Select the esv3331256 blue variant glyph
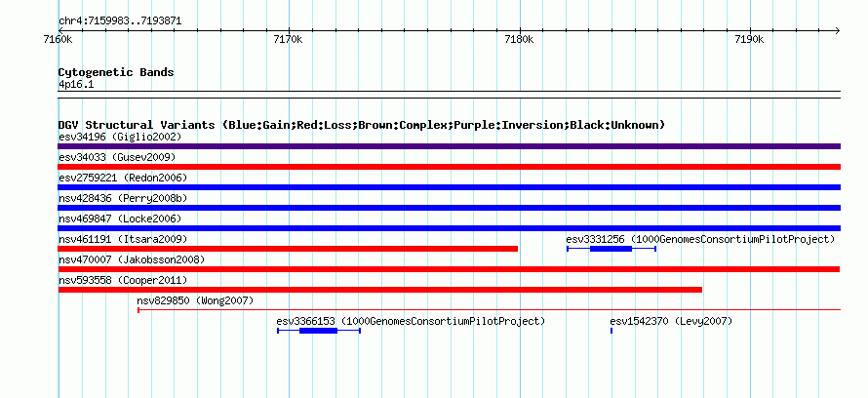The height and width of the screenshot is (398, 868). tap(612, 249)
